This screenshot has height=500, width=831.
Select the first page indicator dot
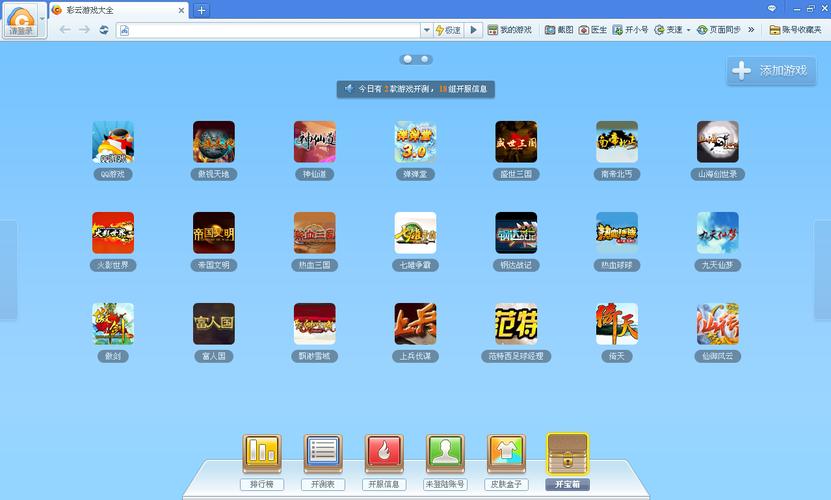[x=407, y=59]
